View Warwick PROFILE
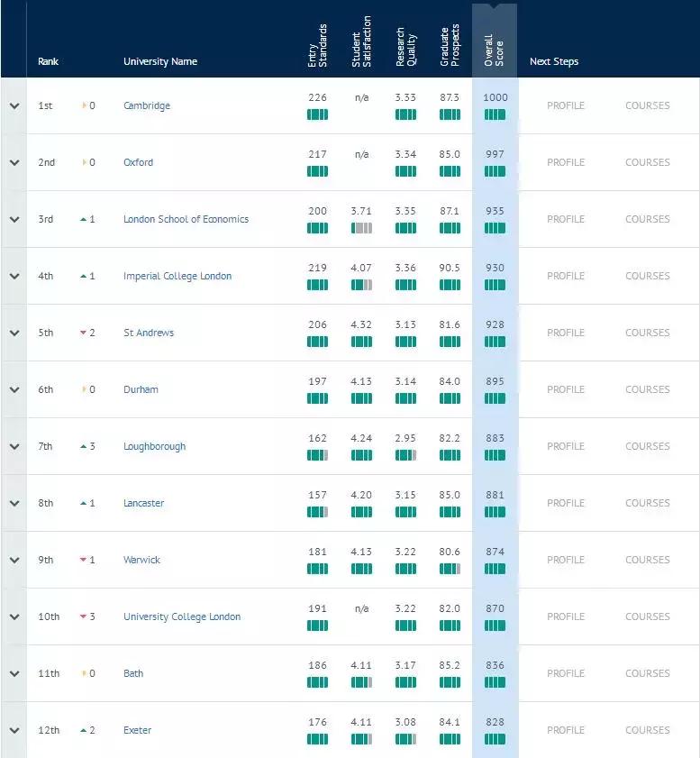Image resolution: width=700 pixels, height=758 pixels. (566, 560)
